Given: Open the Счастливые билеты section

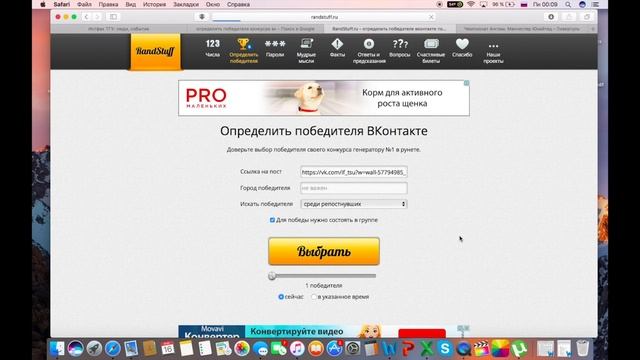Looking at the screenshot, I should point(431,51).
